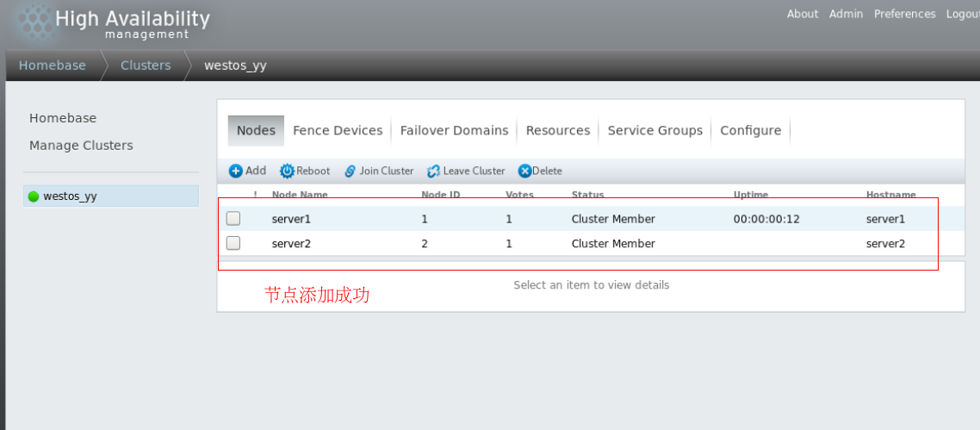Open the About link in header
980x430 pixels.
pyautogui.click(x=803, y=14)
